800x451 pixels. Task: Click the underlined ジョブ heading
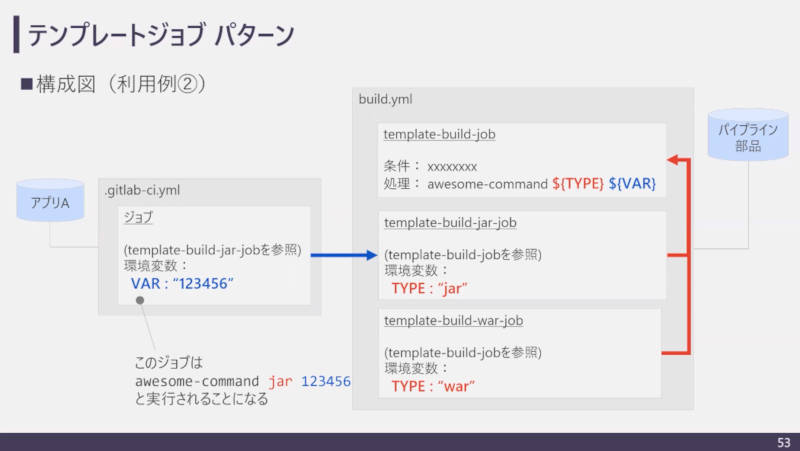click(x=138, y=217)
